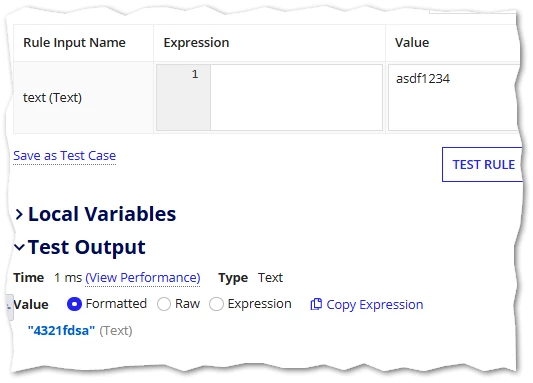Open the Save as Test Case link
Screen dimensions: 533x383
click(65, 156)
